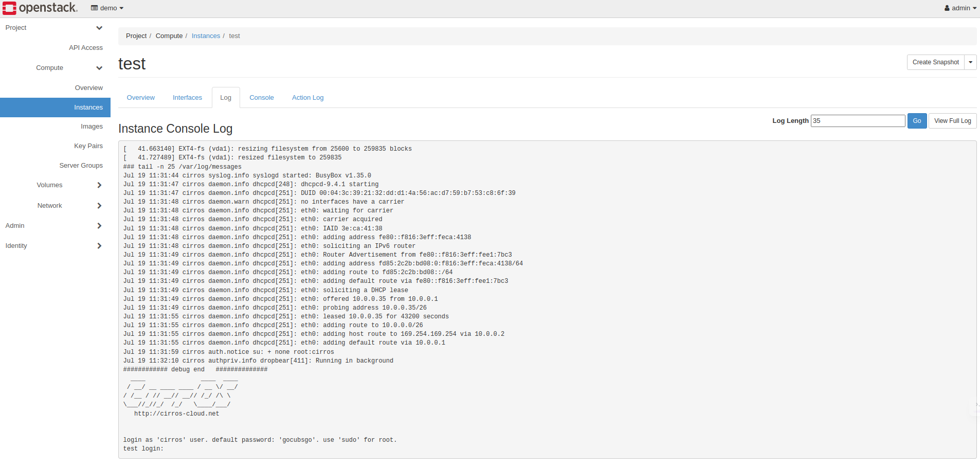The image size is (980, 467).
Task: Click the 'http://cirros-cloud.net' log text
Action: [176, 414]
